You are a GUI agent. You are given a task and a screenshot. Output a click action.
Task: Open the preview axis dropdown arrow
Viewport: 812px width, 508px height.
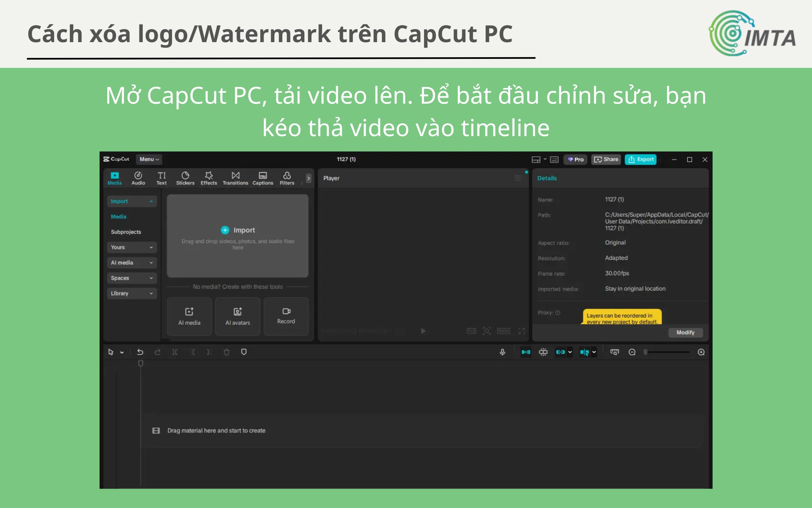coord(594,352)
